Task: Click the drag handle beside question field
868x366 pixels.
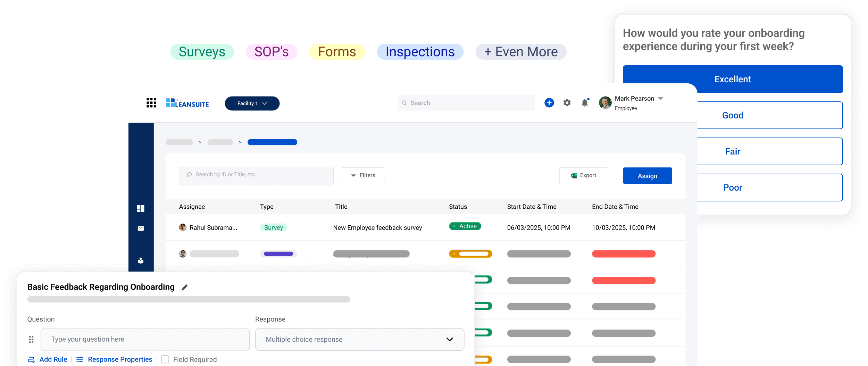Action: (x=31, y=339)
